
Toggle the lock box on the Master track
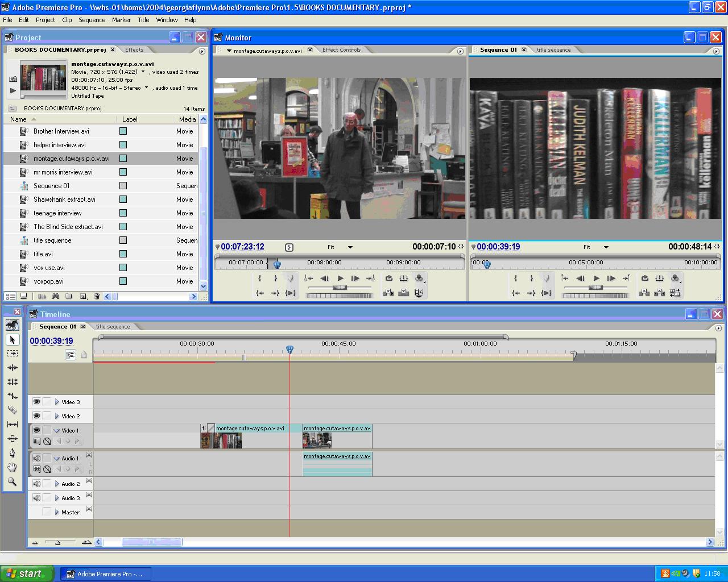point(47,512)
